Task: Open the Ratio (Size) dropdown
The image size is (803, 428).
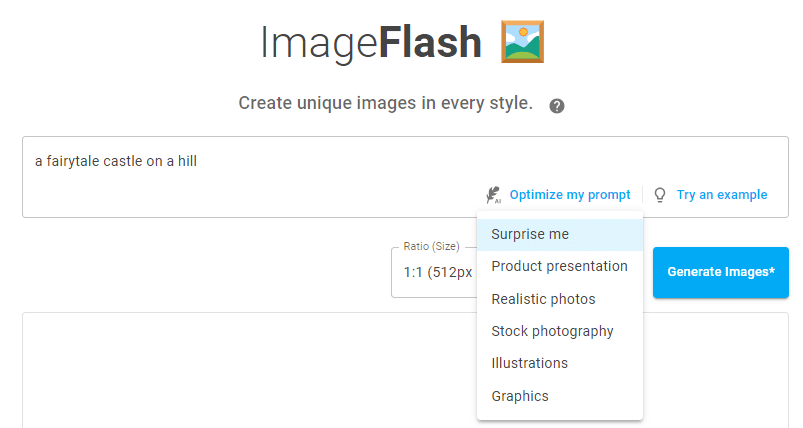Action: [x=434, y=272]
